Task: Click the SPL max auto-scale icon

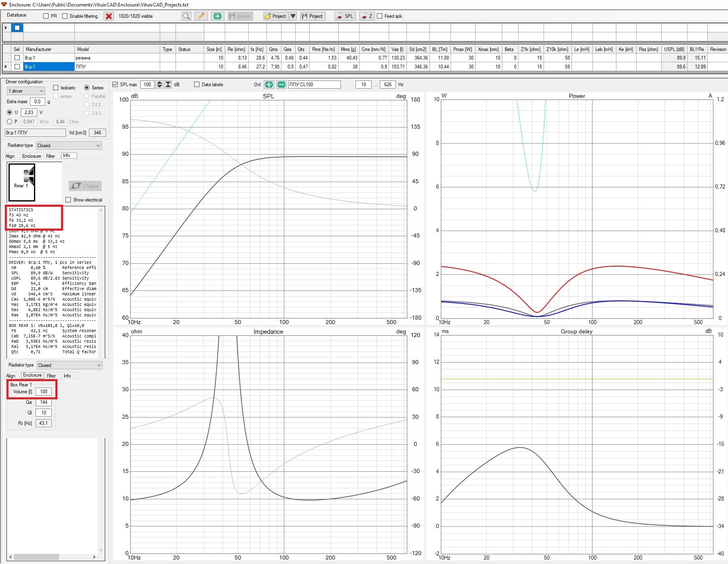Action: point(168,85)
